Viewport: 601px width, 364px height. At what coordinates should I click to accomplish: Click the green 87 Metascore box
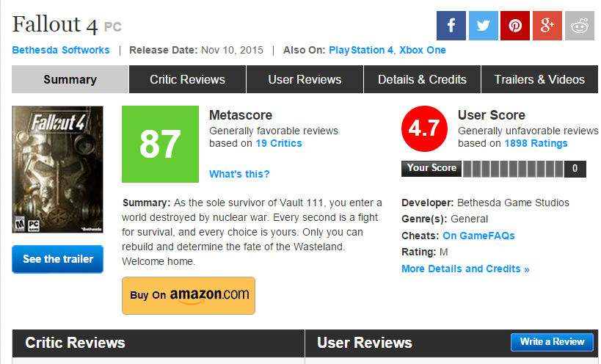point(160,144)
